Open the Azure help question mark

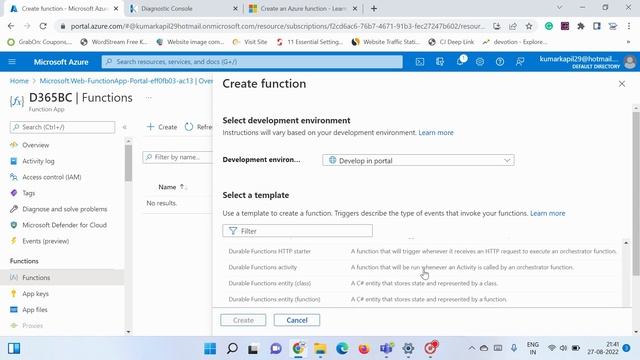click(x=500, y=62)
